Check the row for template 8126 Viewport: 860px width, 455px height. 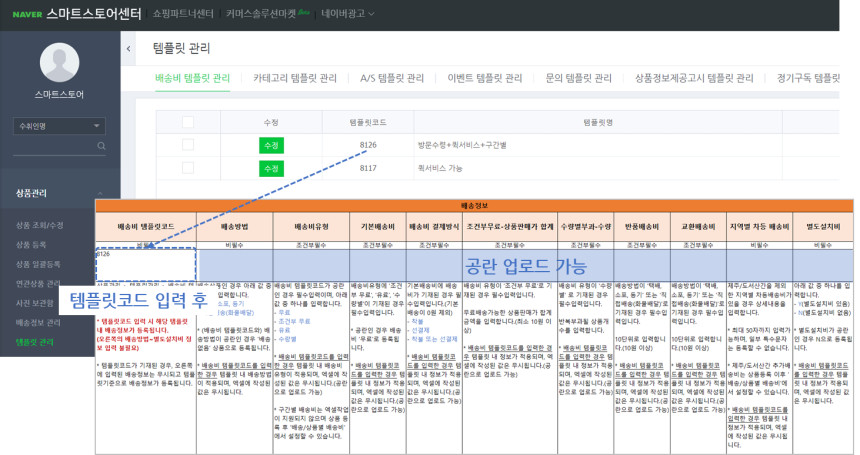[x=188, y=145]
